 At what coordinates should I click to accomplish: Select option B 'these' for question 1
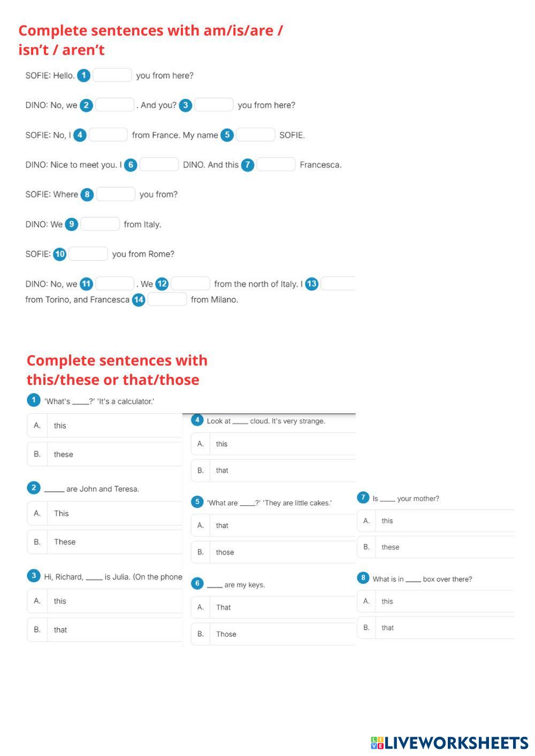coord(105,454)
